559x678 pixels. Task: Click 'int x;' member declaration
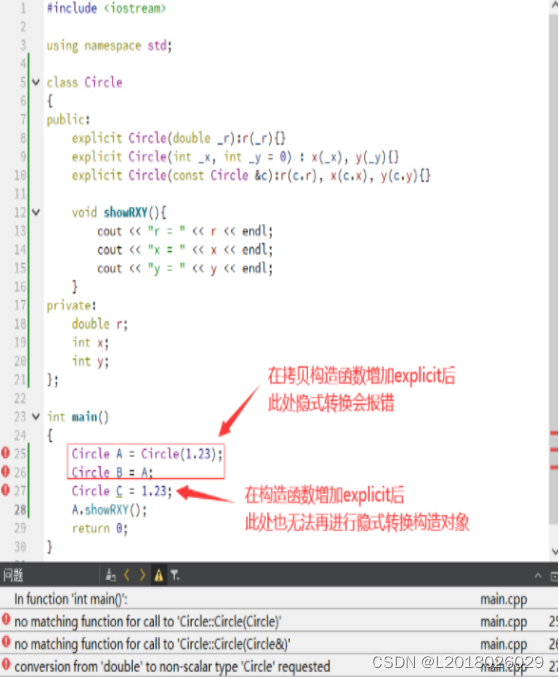pos(90,342)
